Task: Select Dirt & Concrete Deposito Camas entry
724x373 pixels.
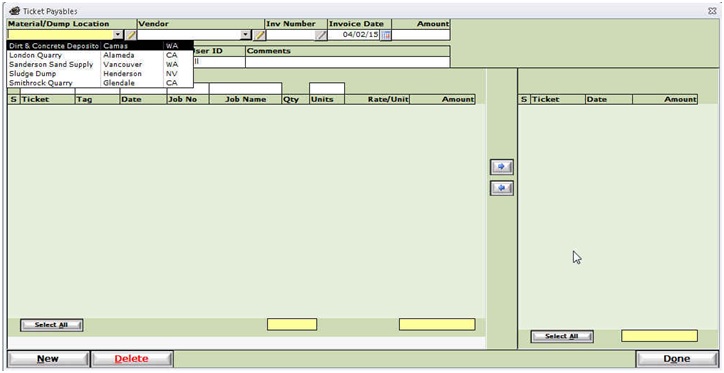Action: pos(100,46)
